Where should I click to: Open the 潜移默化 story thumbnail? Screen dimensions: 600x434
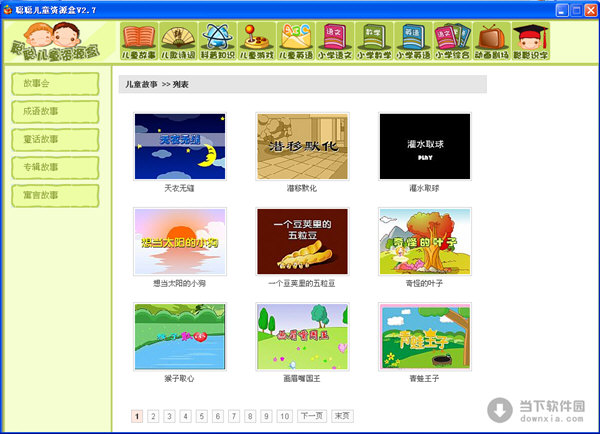click(302, 146)
